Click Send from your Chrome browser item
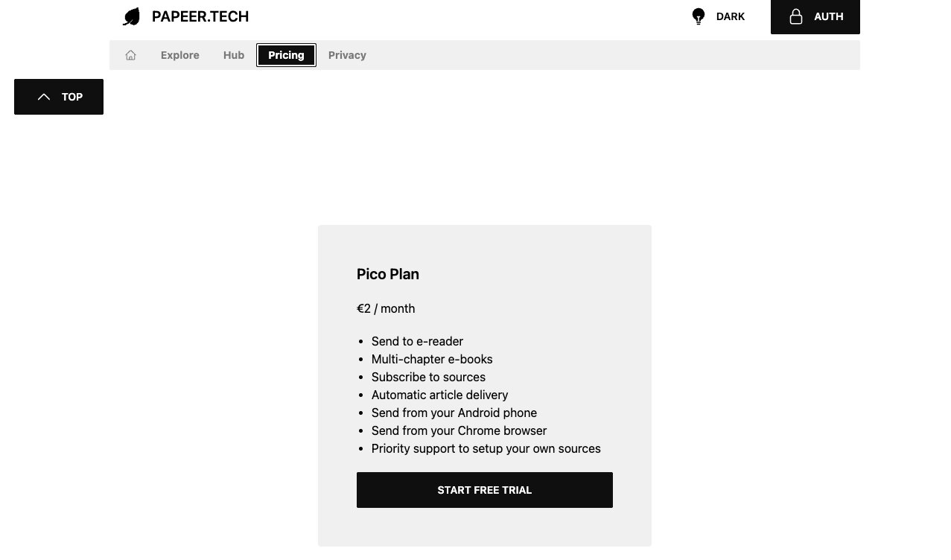The image size is (951, 560). 459,430
